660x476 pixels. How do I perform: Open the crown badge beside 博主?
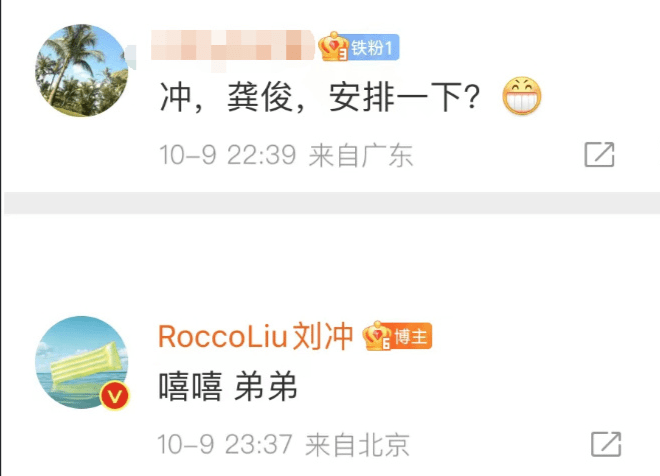(x=378, y=336)
